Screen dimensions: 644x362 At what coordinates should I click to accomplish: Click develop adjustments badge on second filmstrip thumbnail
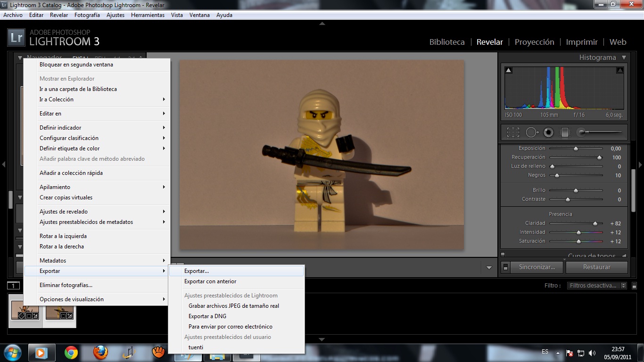point(70,315)
